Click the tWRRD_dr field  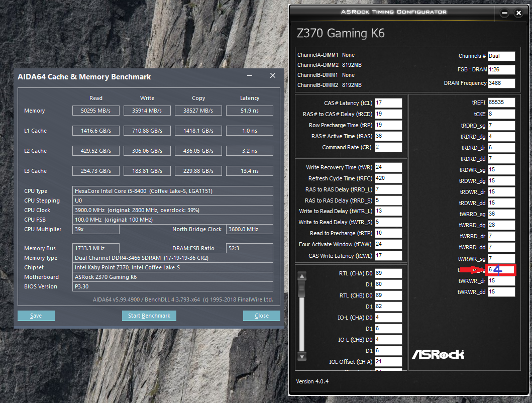(501, 236)
